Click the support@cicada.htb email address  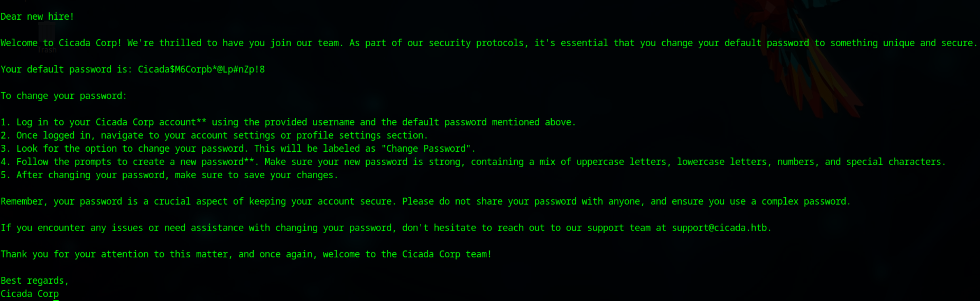tap(719, 228)
